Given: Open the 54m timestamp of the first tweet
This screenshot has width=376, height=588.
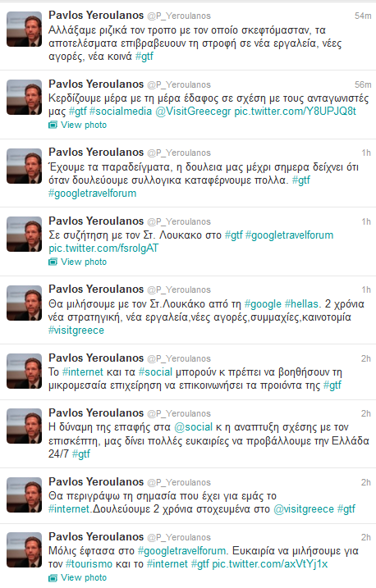Looking at the screenshot, I should pyautogui.click(x=363, y=16).
